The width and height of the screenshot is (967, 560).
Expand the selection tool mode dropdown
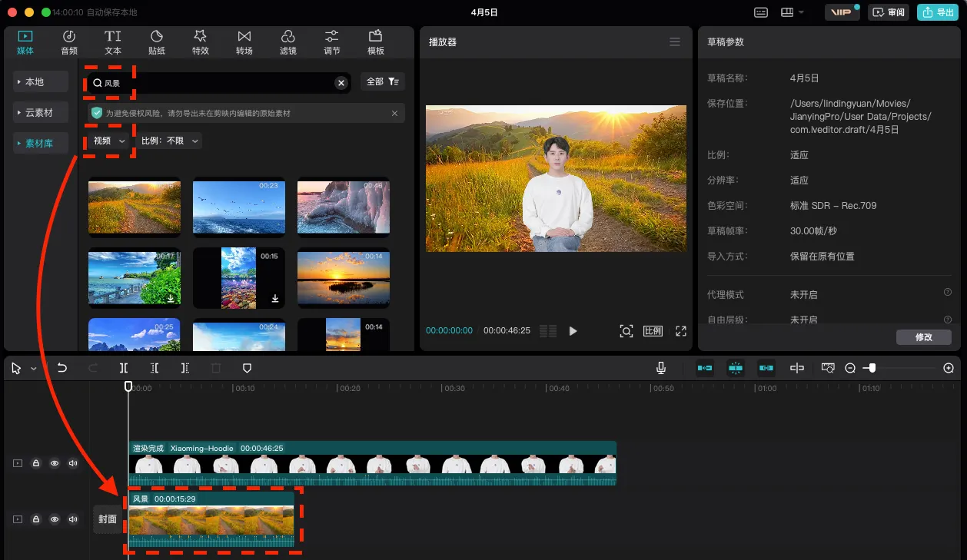(x=33, y=369)
